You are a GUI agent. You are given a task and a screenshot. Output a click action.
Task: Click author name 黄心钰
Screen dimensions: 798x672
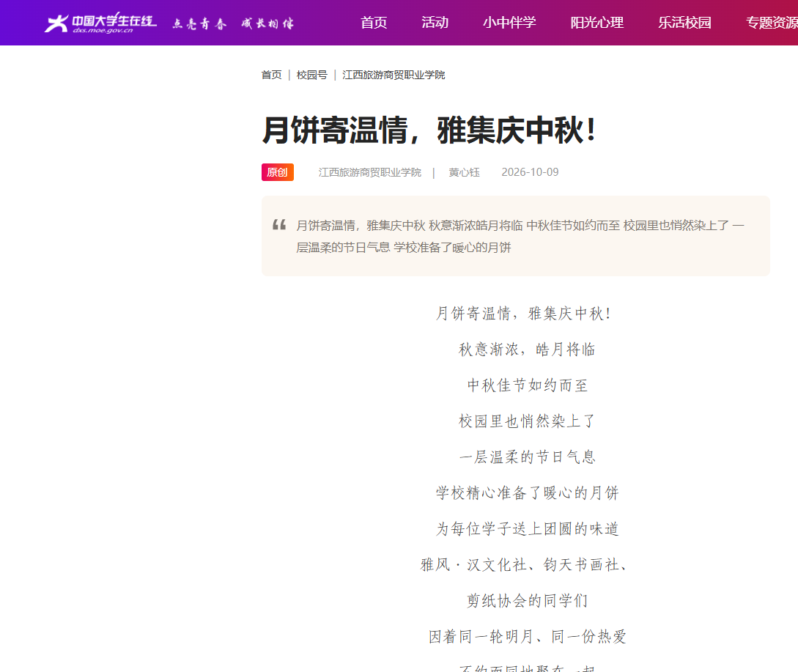point(464,172)
